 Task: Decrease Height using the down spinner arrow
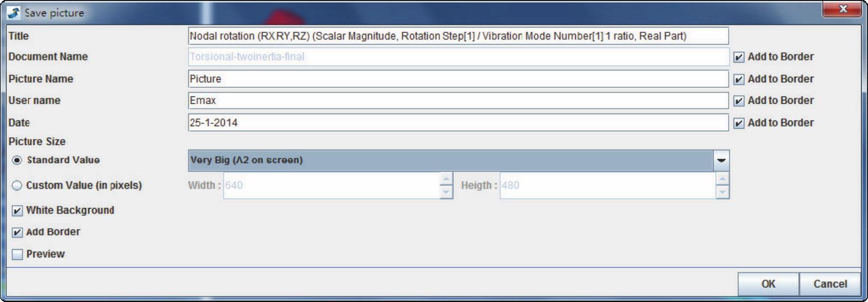click(x=722, y=192)
